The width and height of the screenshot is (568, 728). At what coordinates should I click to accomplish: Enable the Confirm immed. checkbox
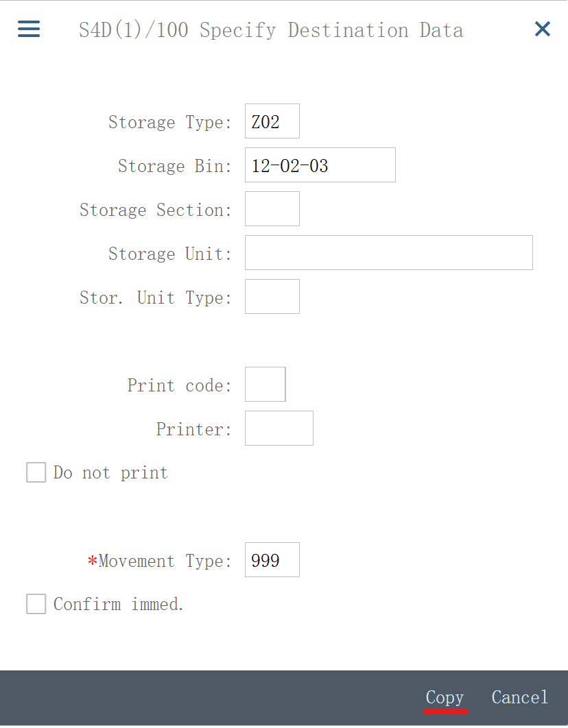[36, 605]
